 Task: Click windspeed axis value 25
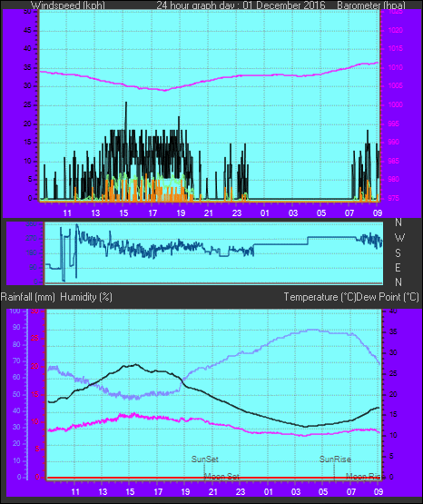[x=27, y=104]
